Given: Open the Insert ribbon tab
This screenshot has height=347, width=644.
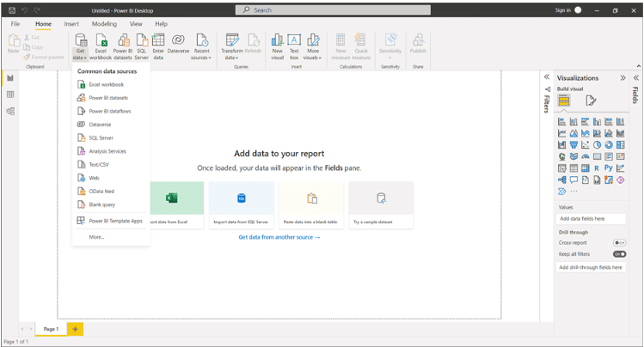Looking at the screenshot, I should (71, 24).
